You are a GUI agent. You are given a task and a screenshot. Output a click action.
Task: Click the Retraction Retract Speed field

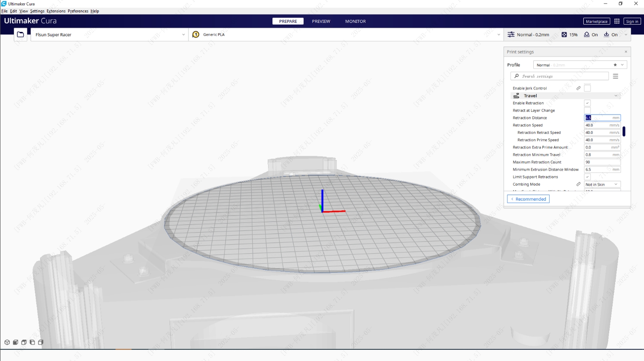tap(602, 132)
